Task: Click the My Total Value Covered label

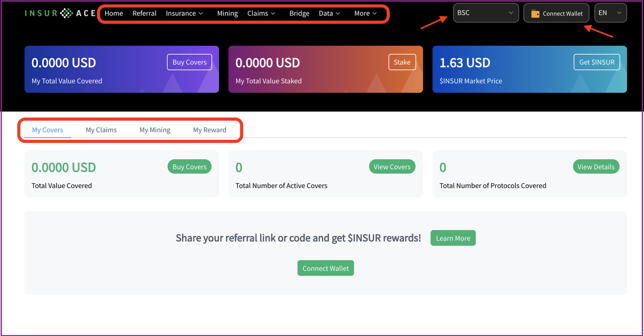Action: (67, 81)
